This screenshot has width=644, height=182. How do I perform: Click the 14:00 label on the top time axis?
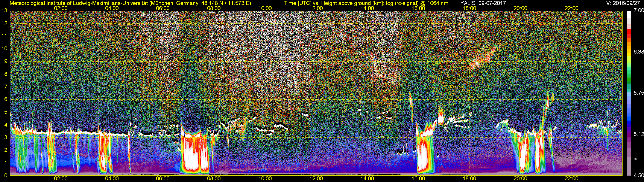367,8
